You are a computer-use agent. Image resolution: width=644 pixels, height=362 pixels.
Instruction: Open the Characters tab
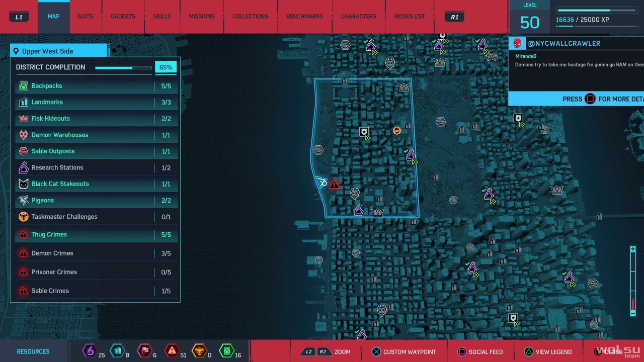pyautogui.click(x=359, y=17)
